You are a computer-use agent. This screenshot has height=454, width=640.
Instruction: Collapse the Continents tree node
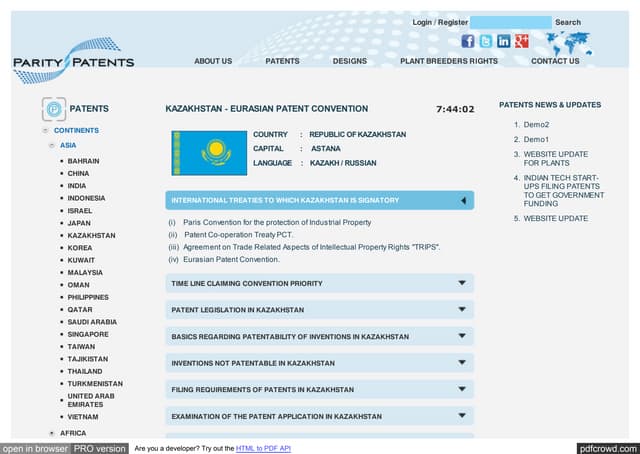point(46,131)
